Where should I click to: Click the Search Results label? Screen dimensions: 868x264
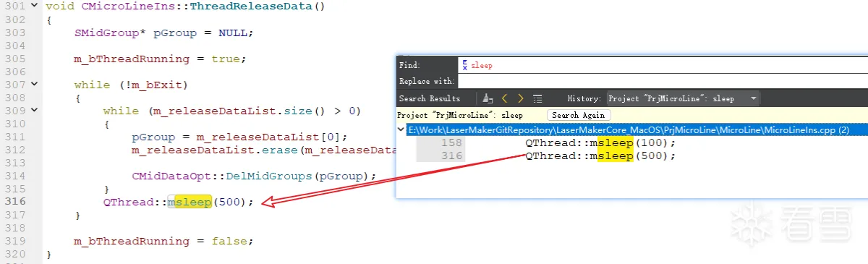point(430,98)
